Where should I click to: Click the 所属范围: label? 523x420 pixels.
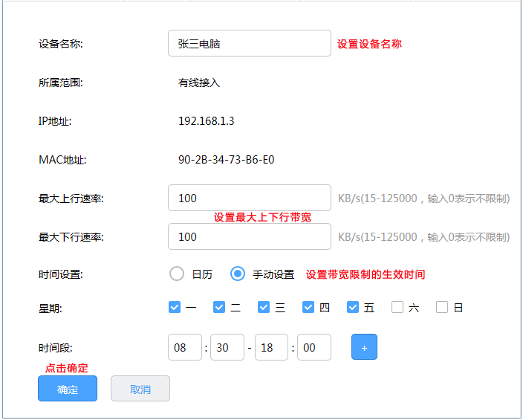(x=61, y=83)
